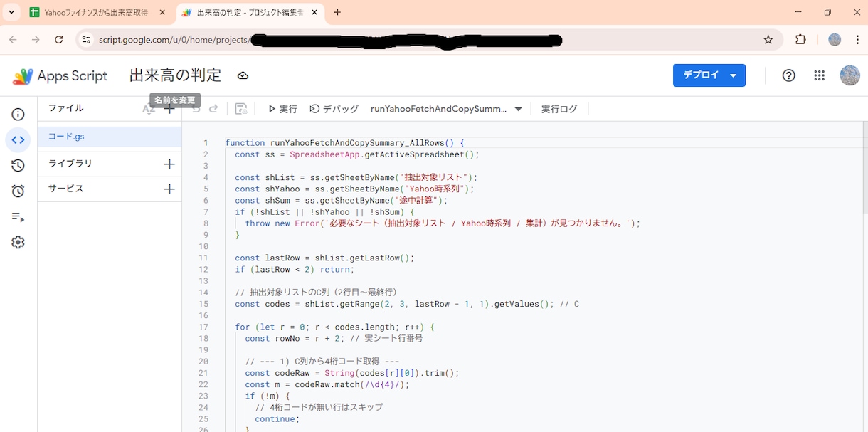This screenshot has height=432, width=868.
Task: Open the Triggers alarm clock icon
Action: pyautogui.click(x=18, y=191)
